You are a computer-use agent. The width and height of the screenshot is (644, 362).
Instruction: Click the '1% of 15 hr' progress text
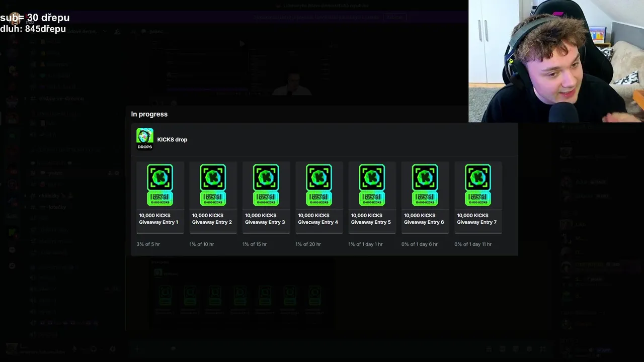click(255, 244)
